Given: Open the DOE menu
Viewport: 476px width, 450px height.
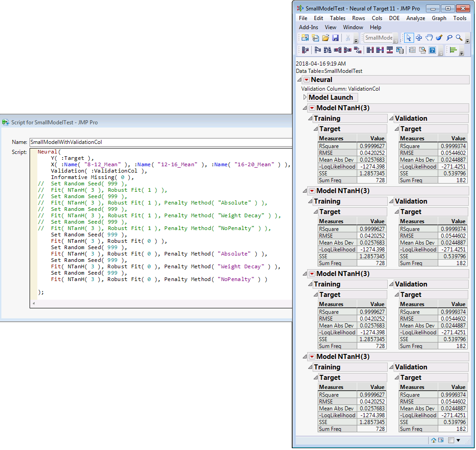Looking at the screenshot, I should click(394, 18).
